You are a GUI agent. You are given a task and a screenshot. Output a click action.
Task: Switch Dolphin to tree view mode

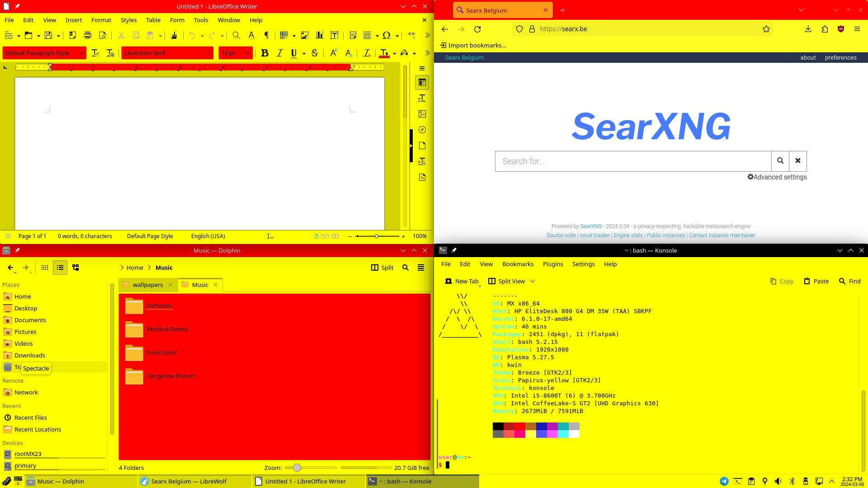[75, 267]
